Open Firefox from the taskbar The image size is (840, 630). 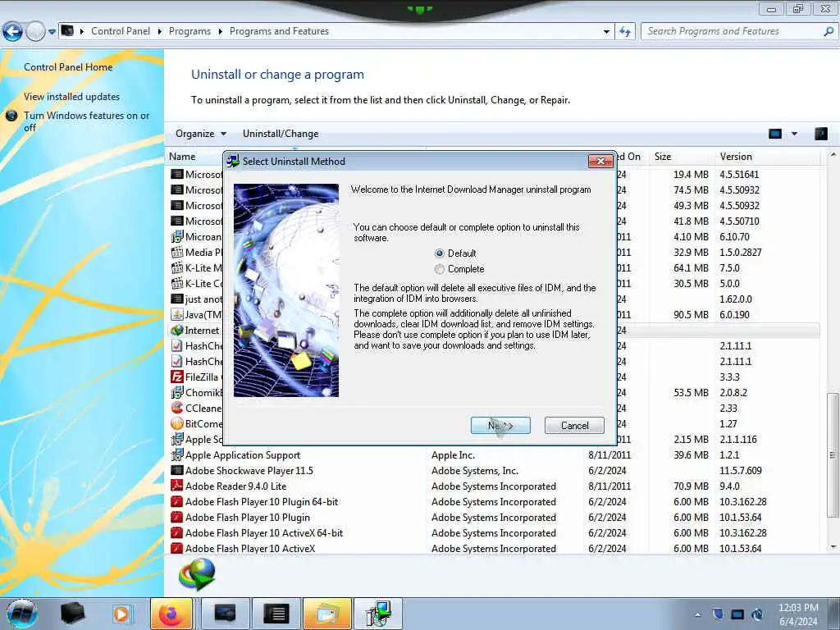(x=171, y=614)
